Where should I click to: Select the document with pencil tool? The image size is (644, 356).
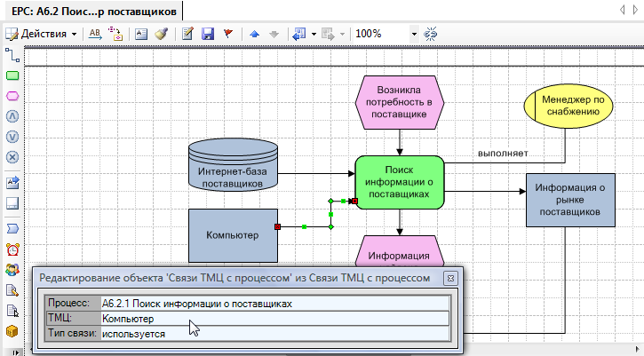click(12, 290)
